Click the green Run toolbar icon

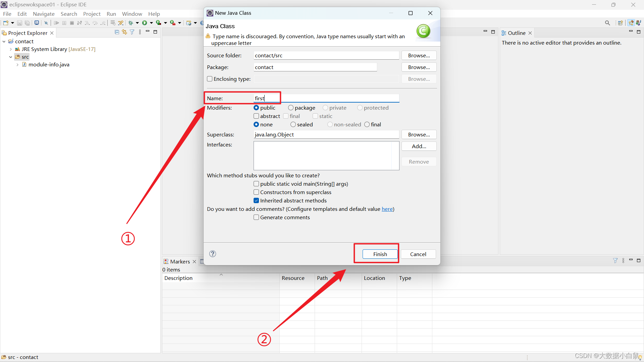145,23
